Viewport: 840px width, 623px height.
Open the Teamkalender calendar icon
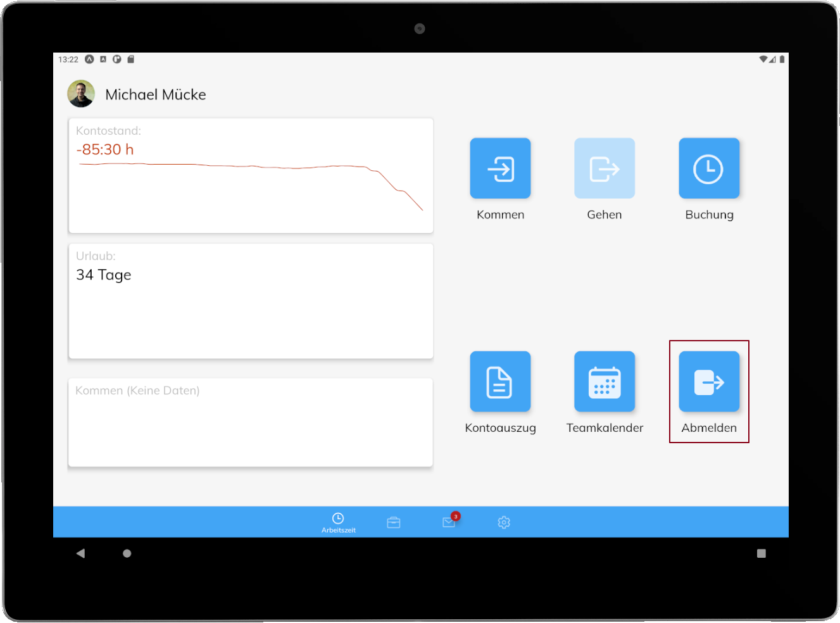point(605,382)
